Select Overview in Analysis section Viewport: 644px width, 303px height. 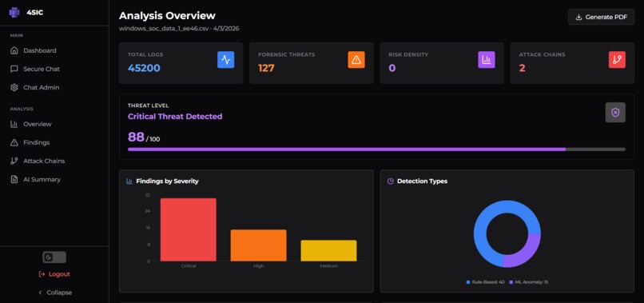[x=54, y=124]
